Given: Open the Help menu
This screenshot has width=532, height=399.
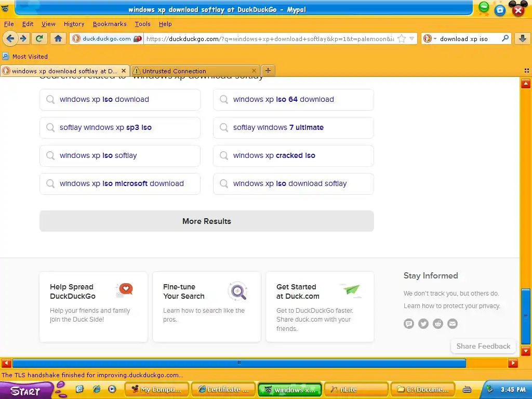Looking at the screenshot, I should coord(165,24).
